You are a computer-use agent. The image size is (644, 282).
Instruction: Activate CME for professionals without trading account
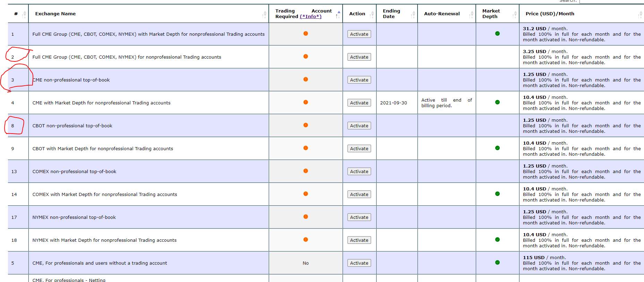click(359, 263)
